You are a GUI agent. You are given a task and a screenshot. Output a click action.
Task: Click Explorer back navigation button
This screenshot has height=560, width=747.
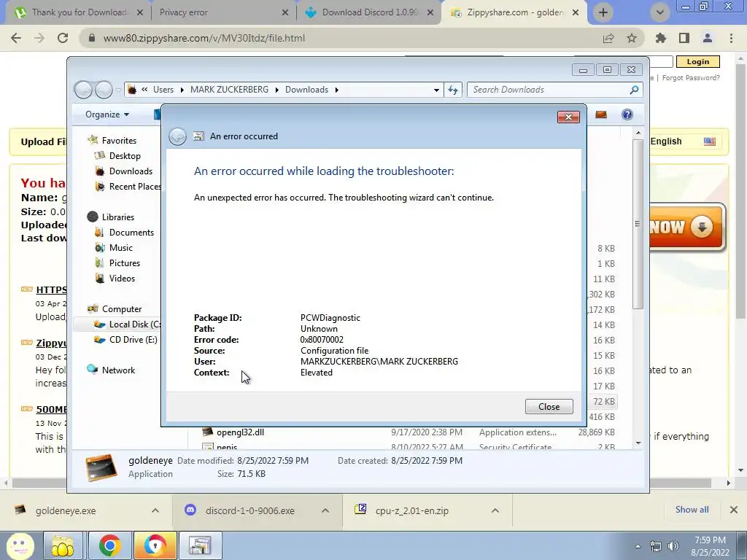(x=83, y=90)
